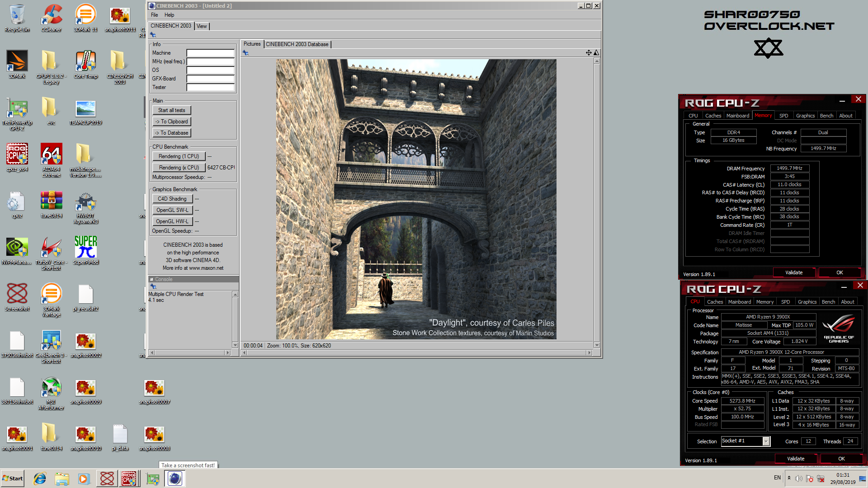This screenshot has width=868, height=488.
Task: Open the 3DMark desktop shortcut
Action: pos(17,64)
